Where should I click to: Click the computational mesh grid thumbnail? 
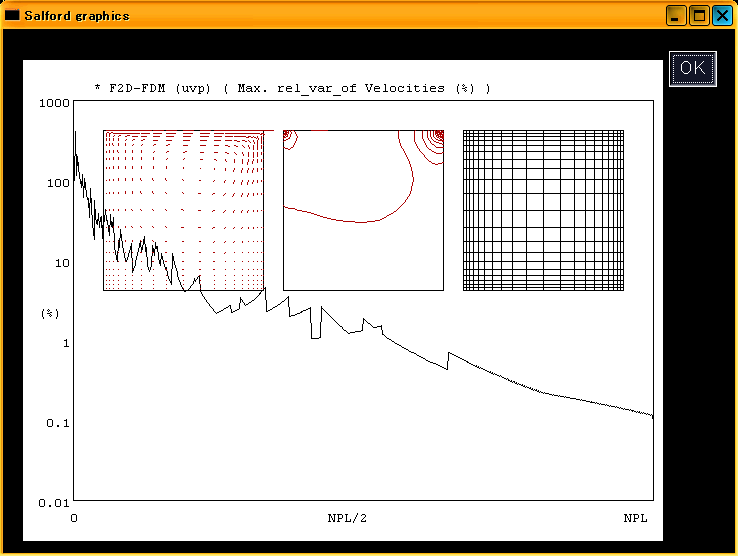point(544,210)
